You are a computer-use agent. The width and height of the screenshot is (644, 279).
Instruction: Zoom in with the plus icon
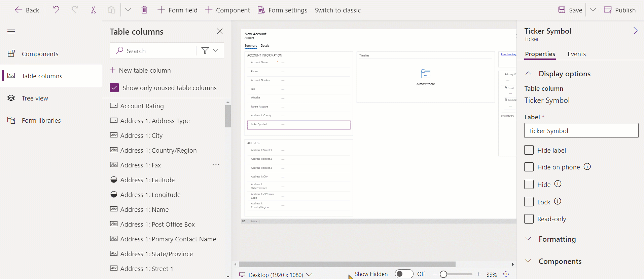pyautogui.click(x=478, y=274)
